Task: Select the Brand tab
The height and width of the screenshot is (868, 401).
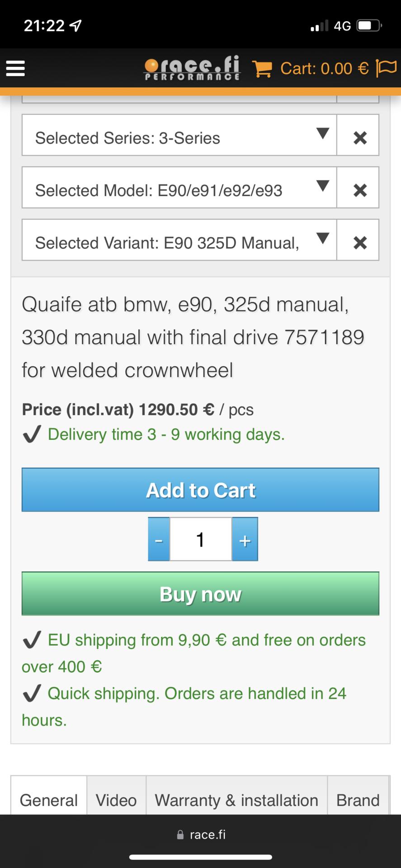Action: click(x=358, y=800)
